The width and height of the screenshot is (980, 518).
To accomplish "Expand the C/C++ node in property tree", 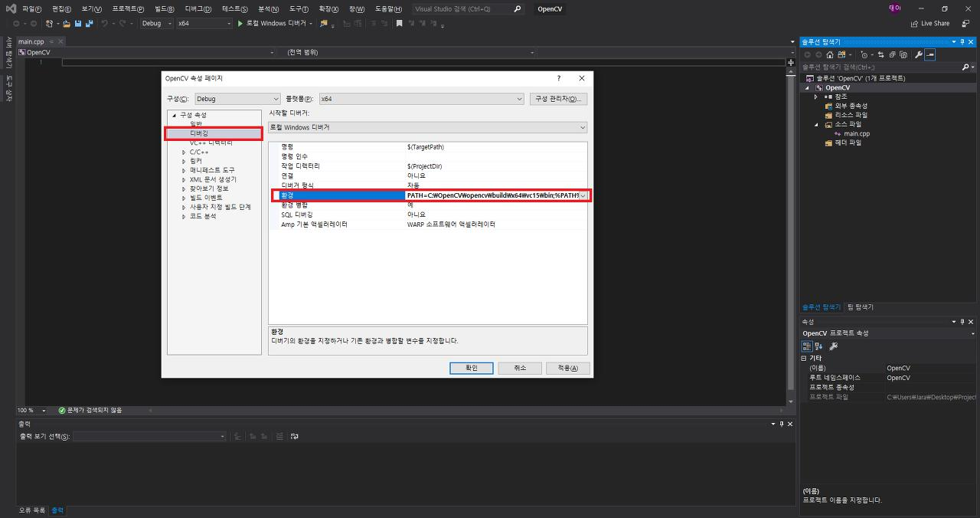I will pos(184,152).
